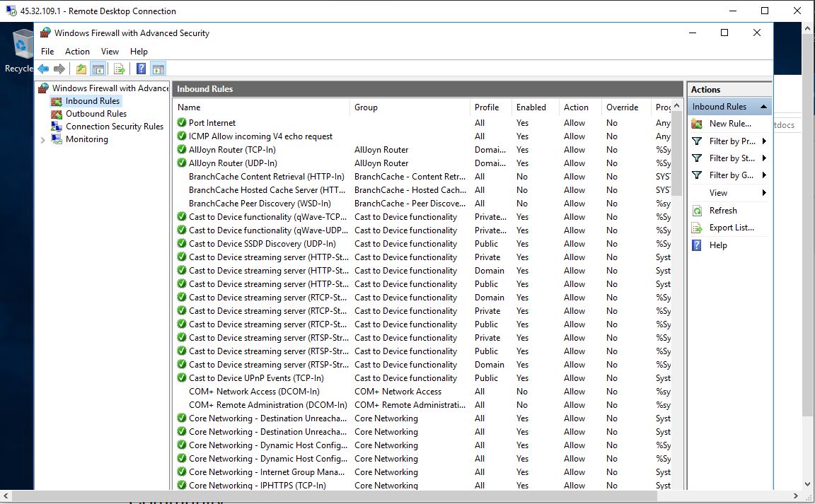This screenshot has height=504, width=815.
Task: Sort rules by the Action column header
Action: click(x=579, y=107)
